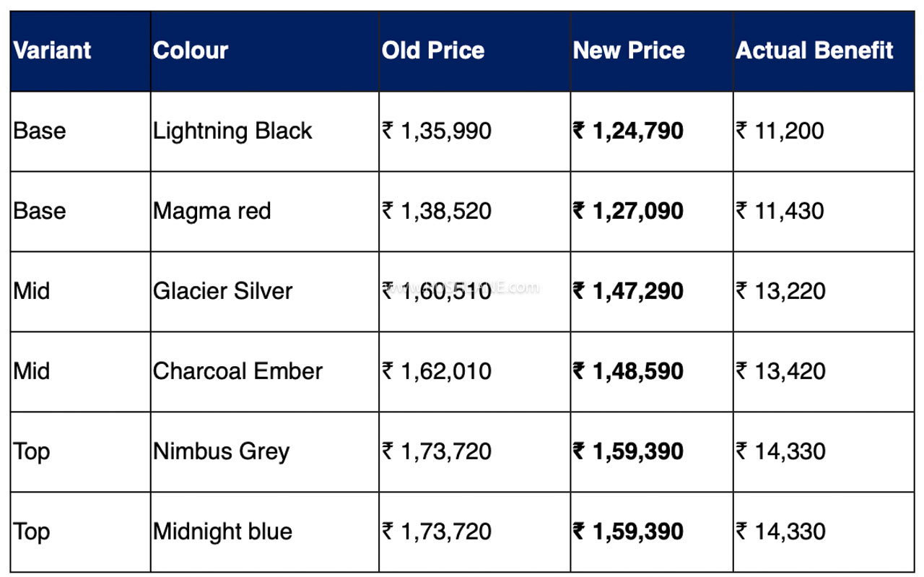Image resolution: width=924 pixels, height=577 pixels.
Task: Select Midnight blue's actual benefit value
Action: pos(780,532)
